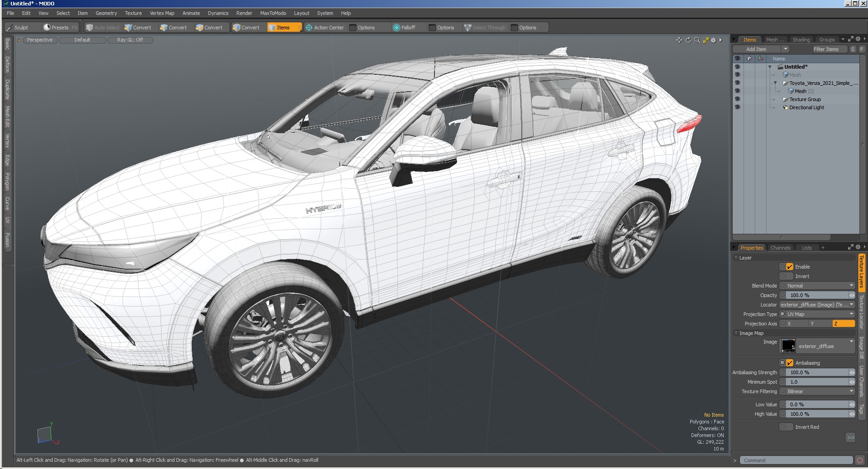Viewport: 868px width, 469px height.
Task: Toggle the Invert Red checkbox
Action: 790,427
